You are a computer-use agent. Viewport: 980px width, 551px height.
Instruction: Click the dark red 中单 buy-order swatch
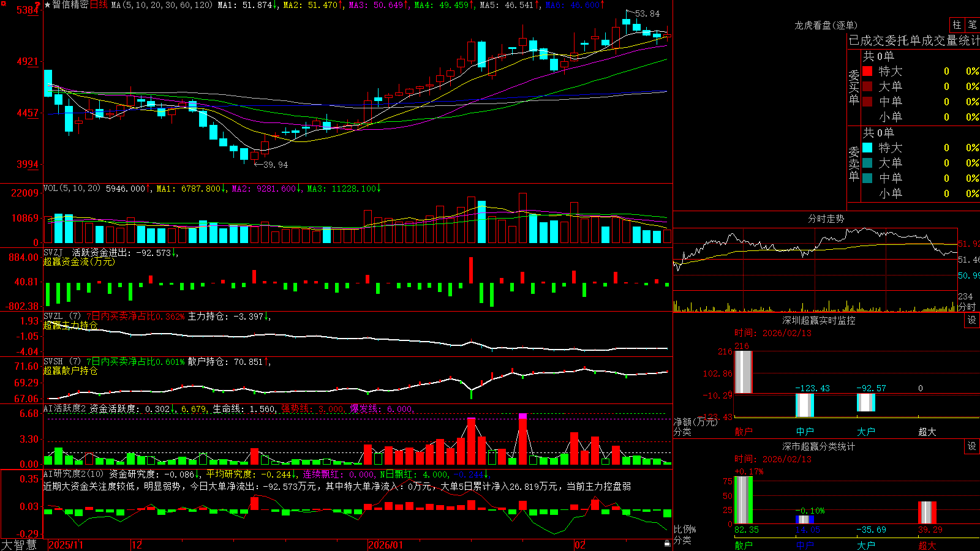click(x=867, y=102)
